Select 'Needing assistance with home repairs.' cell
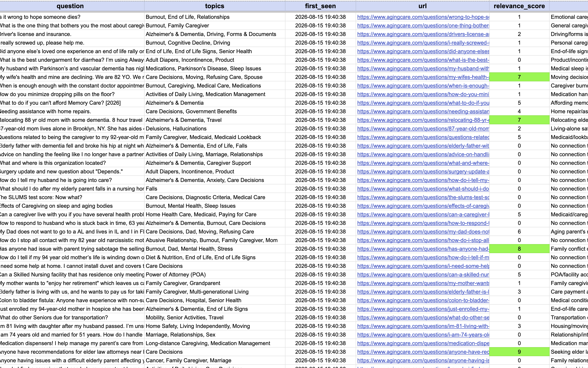This screenshot has width=588, height=368. click(72, 111)
